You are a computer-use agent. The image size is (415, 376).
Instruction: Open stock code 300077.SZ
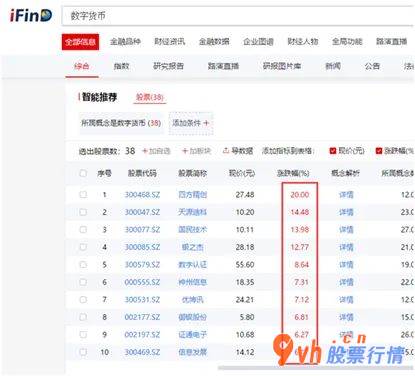(x=142, y=230)
